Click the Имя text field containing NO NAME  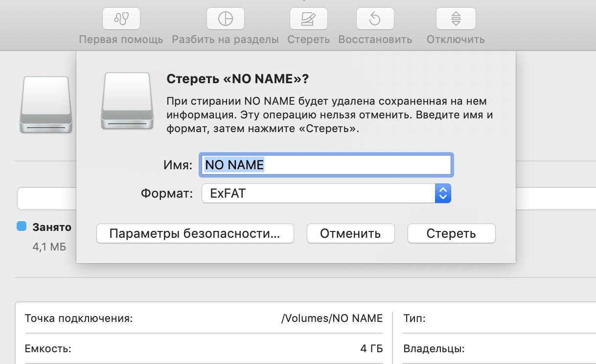[325, 165]
